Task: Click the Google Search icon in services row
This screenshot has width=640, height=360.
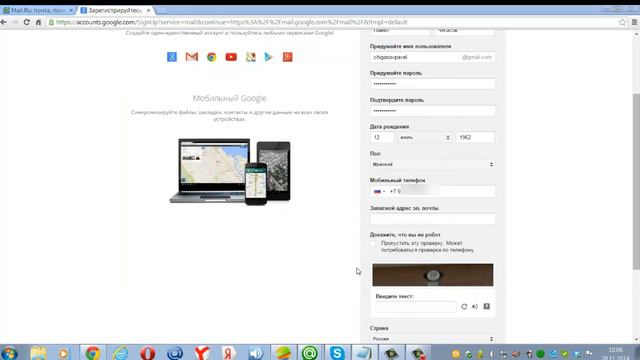Action: pos(172,57)
